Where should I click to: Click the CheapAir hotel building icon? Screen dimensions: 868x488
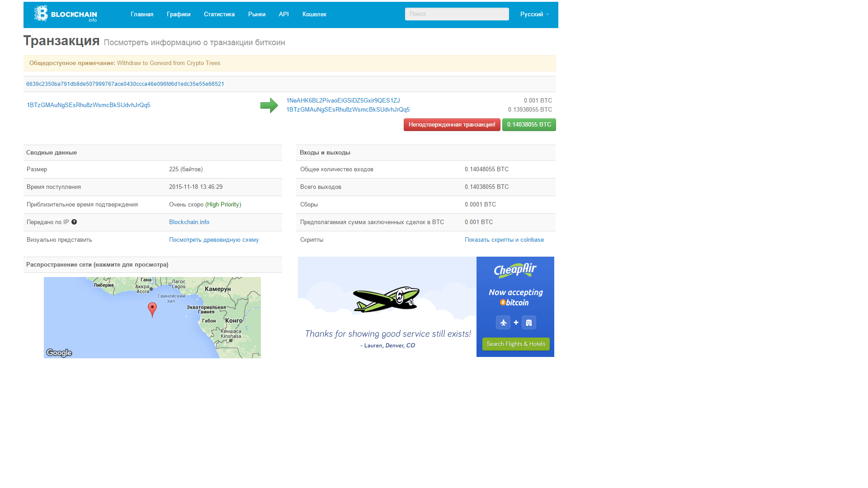528,323
